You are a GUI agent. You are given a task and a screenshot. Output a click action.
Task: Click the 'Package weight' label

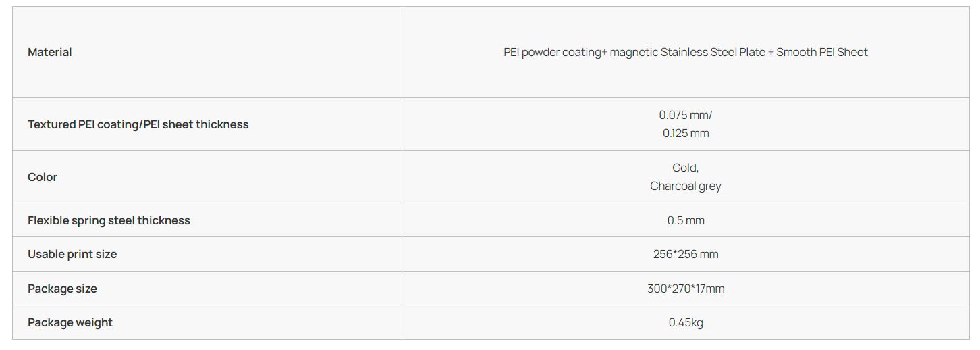pyautogui.click(x=70, y=322)
